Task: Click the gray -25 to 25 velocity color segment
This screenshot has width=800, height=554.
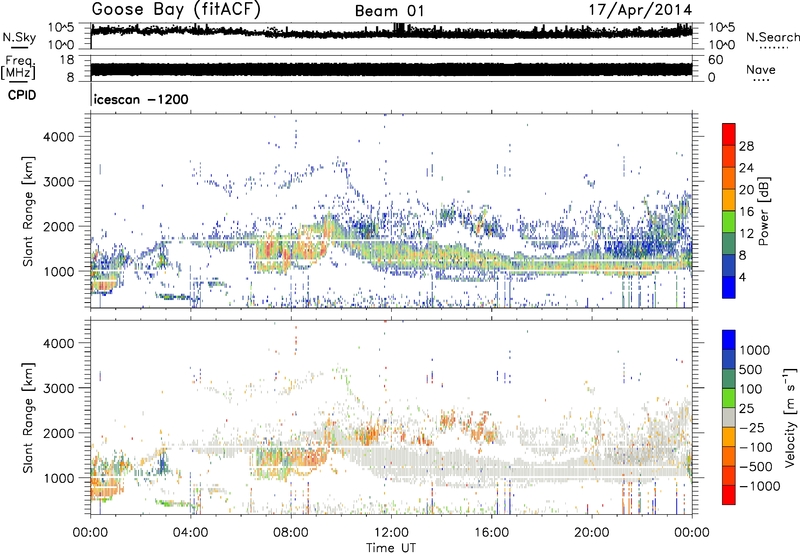Action: pyautogui.click(x=729, y=417)
